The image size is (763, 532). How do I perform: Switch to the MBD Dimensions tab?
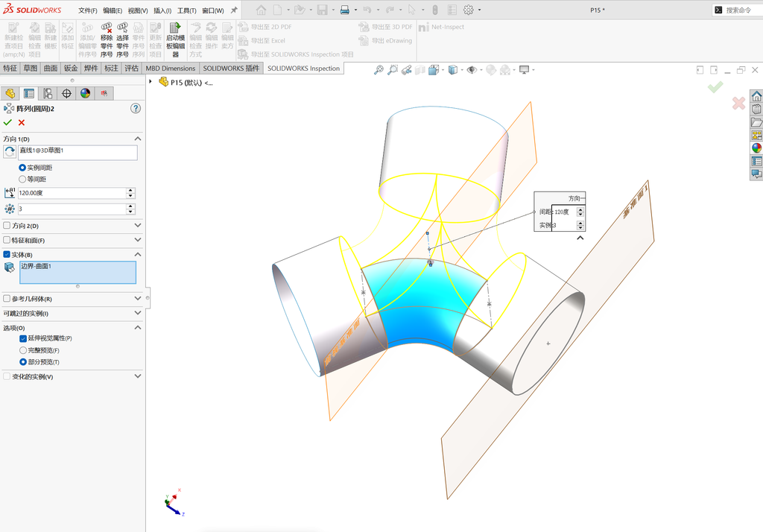point(171,68)
